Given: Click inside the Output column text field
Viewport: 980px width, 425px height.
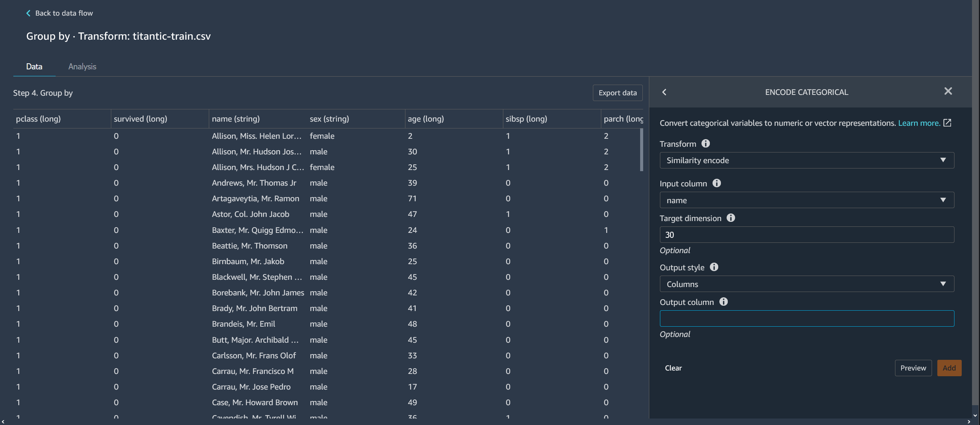Looking at the screenshot, I should [806, 318].
